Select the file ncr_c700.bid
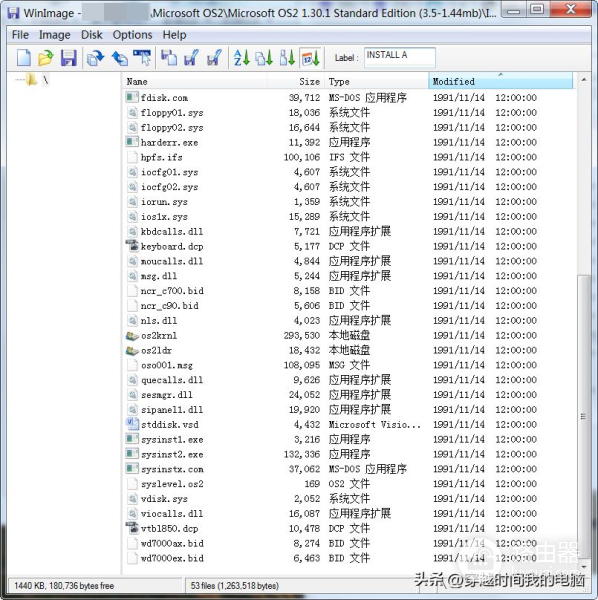 pos(172,290)
